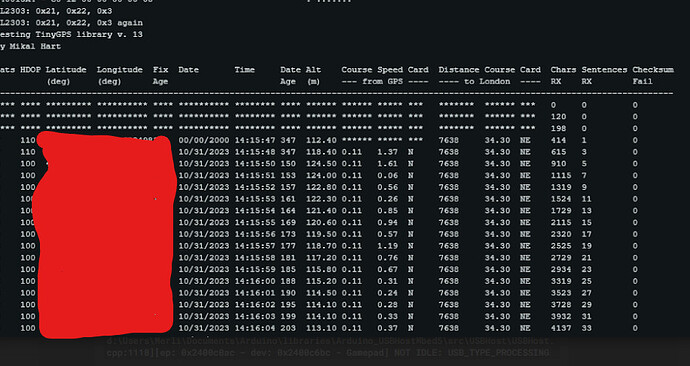Viewport: 690px width, 366px height.
Task: Select the 'Checksum' column header
Action: (653, 70)
